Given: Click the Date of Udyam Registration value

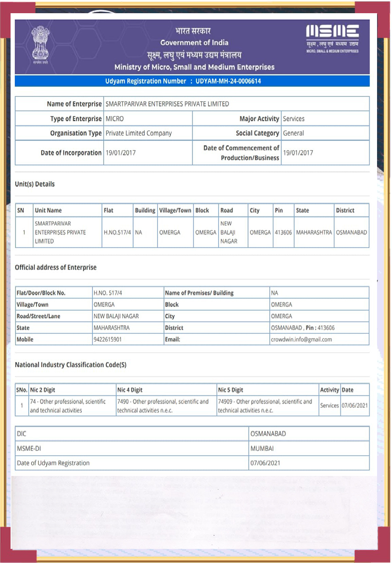Looking at the screenshot, I should click(x=265, y=463).
